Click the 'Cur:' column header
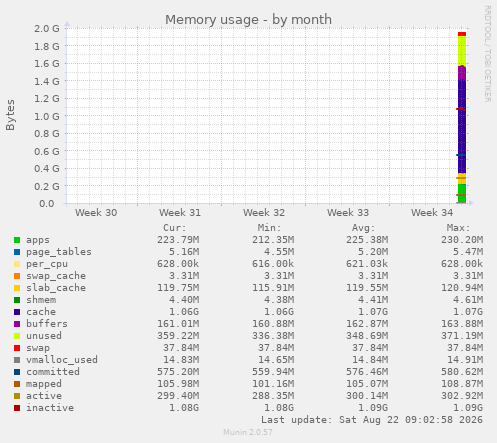497x443 pixels. pos(175,228)
